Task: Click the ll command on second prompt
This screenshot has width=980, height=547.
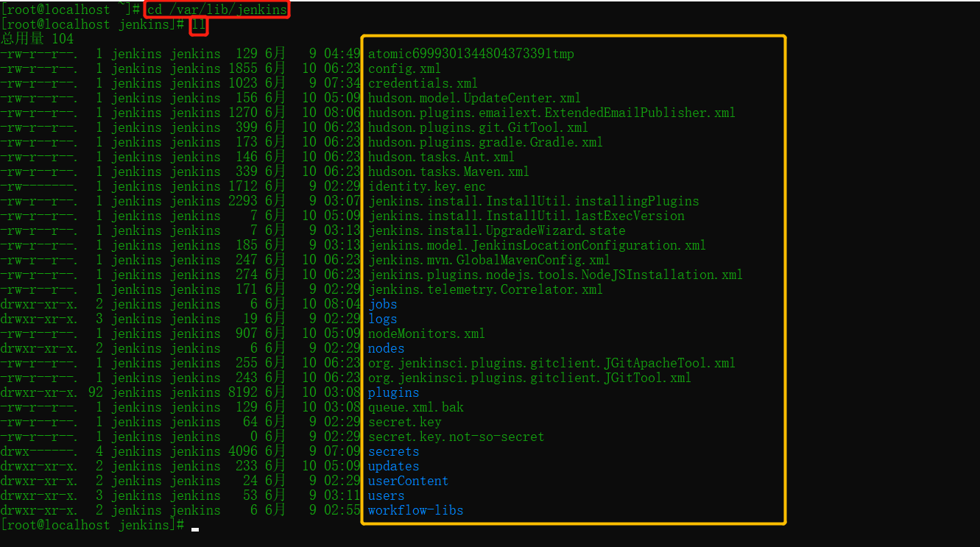Action: point(199,24)
